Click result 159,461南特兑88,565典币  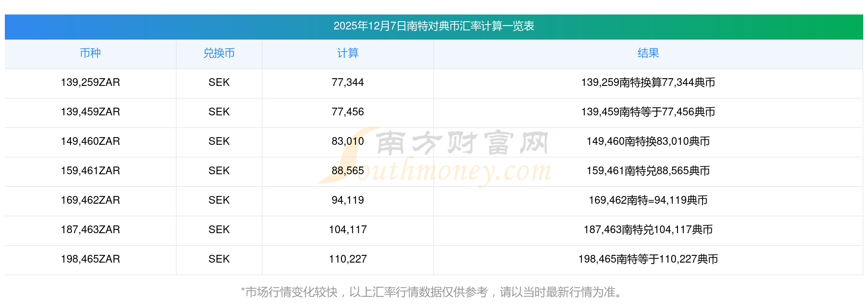[648, 171]
